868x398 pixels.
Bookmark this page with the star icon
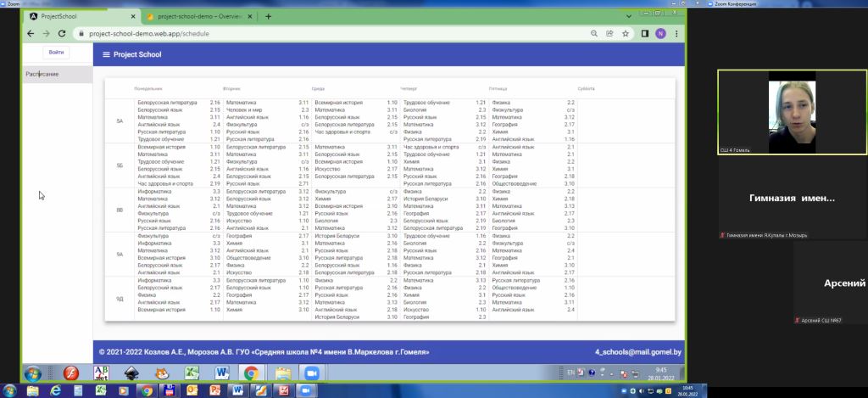[x=626, y=34]
